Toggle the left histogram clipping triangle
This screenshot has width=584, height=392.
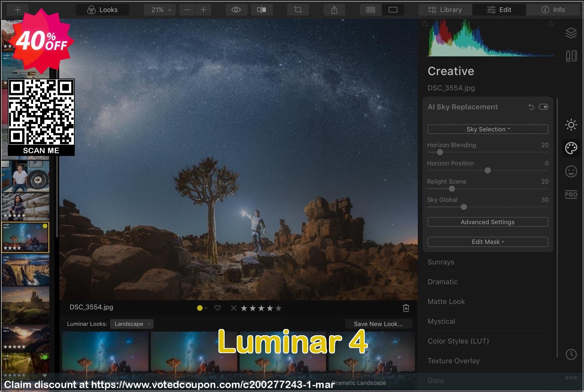(425, 24)
